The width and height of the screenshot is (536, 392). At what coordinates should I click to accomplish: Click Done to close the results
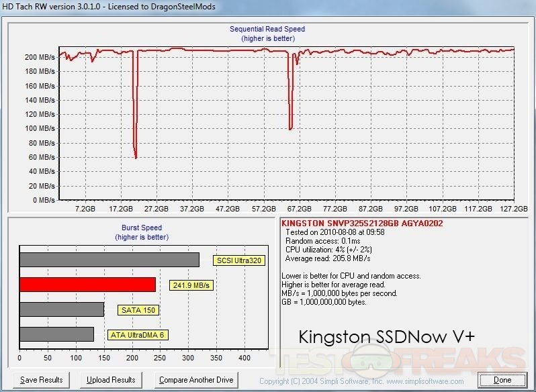[x=502, y=380]
